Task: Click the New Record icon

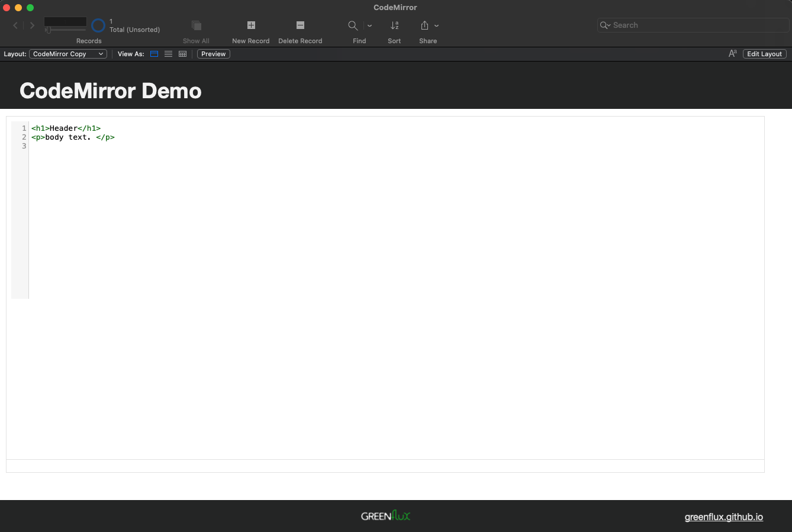Action: [x=251, y=25]
